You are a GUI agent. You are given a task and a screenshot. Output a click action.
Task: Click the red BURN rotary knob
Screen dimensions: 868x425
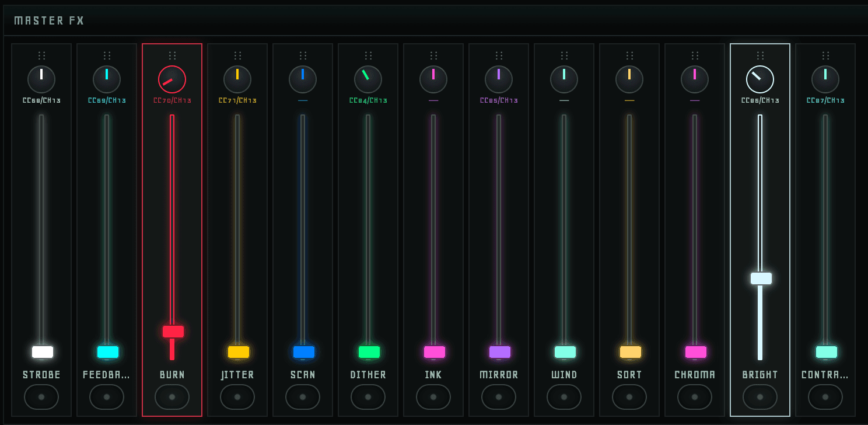tap(172, 79)
